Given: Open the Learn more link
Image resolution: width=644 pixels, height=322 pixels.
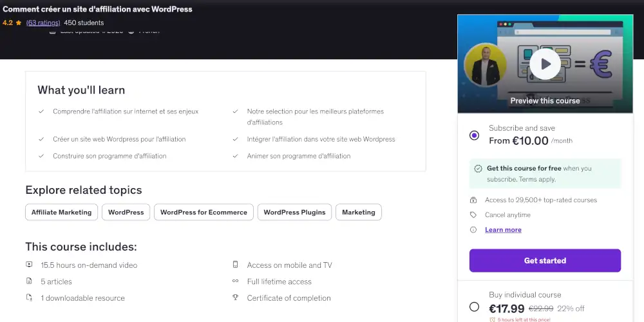Looking at the screenshot, I should point(503,230).
